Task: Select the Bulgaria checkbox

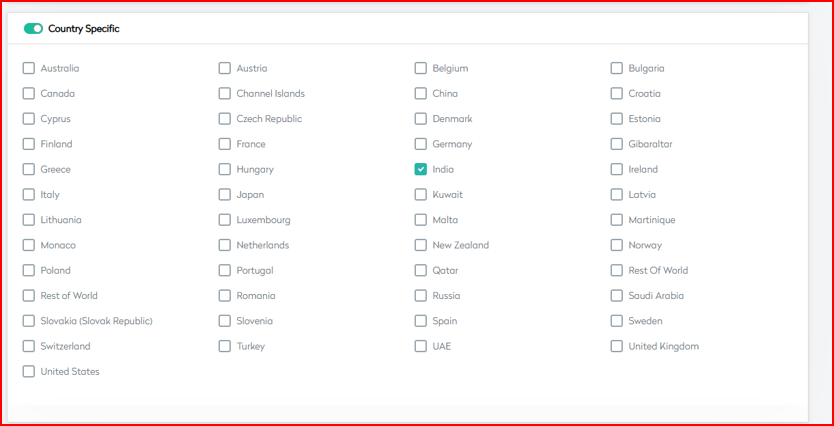Action: pos(617,69)
